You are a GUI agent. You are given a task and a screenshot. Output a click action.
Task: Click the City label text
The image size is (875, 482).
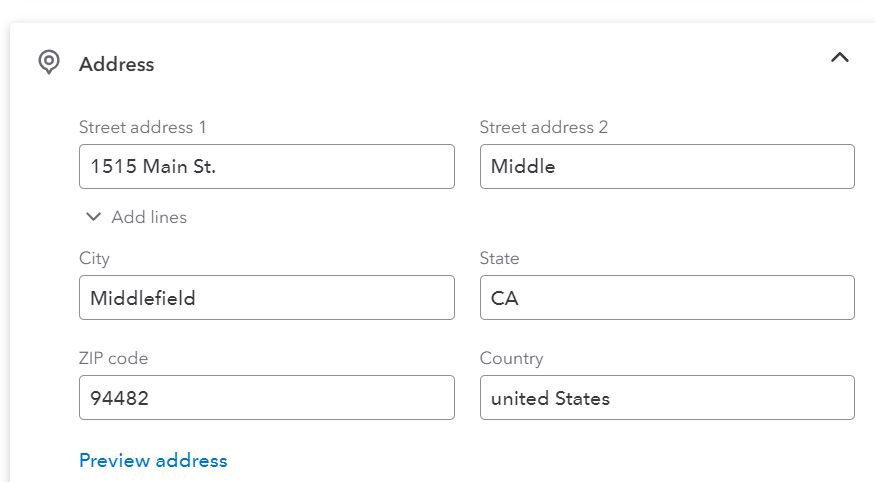tap(94, 258)
